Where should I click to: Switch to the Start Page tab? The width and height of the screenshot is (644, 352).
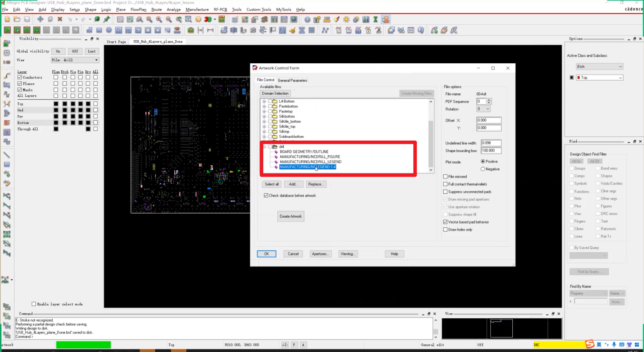(116, 42)
